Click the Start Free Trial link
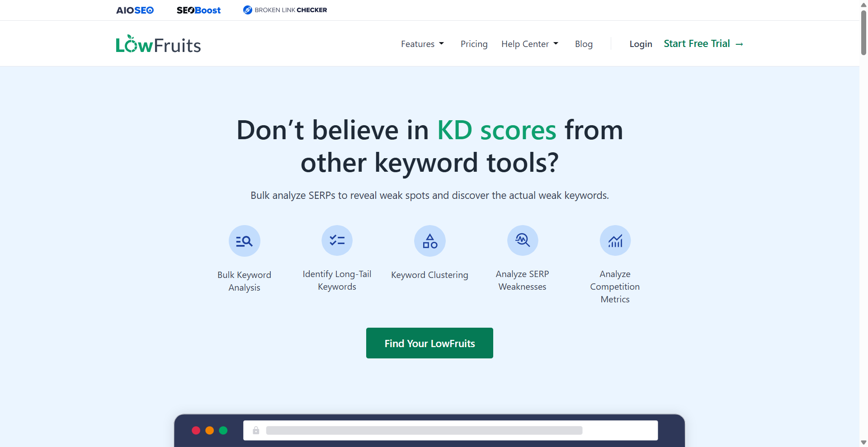 point(697,44)
